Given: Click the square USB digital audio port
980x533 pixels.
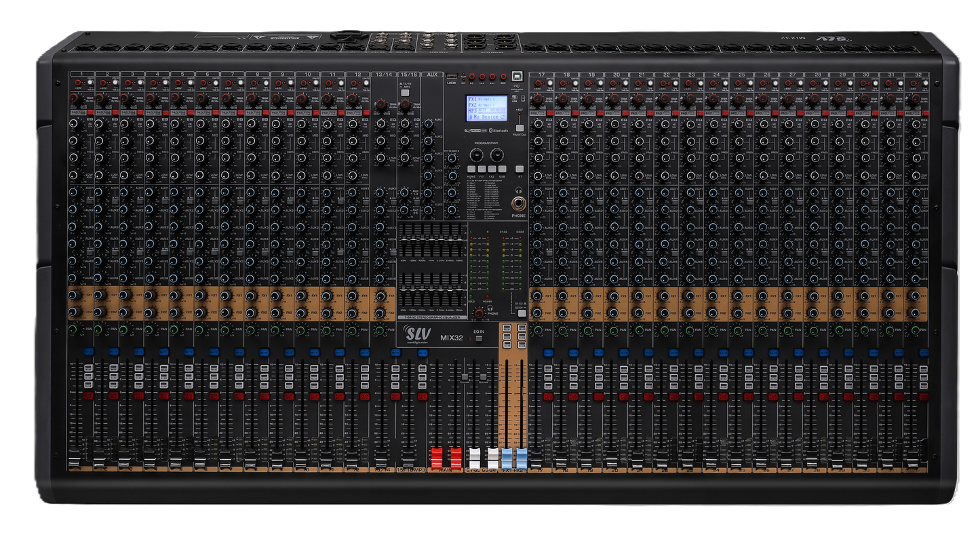Looking at the screenshot, I should 517,76.
